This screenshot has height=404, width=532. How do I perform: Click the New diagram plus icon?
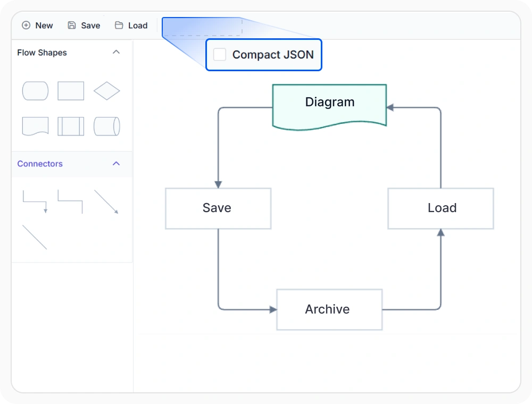(x=26, y=26)
